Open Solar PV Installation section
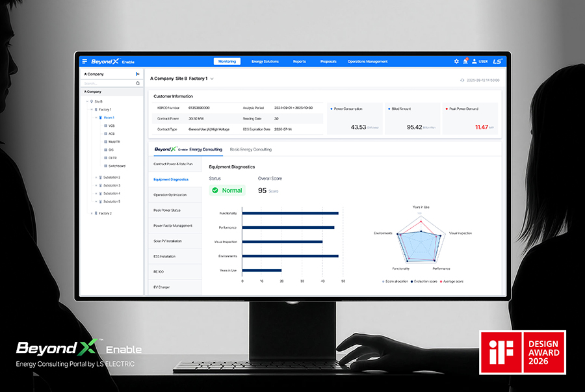Image resolution: width=585 pixels, height=392 pixels. tap(168, 241)
